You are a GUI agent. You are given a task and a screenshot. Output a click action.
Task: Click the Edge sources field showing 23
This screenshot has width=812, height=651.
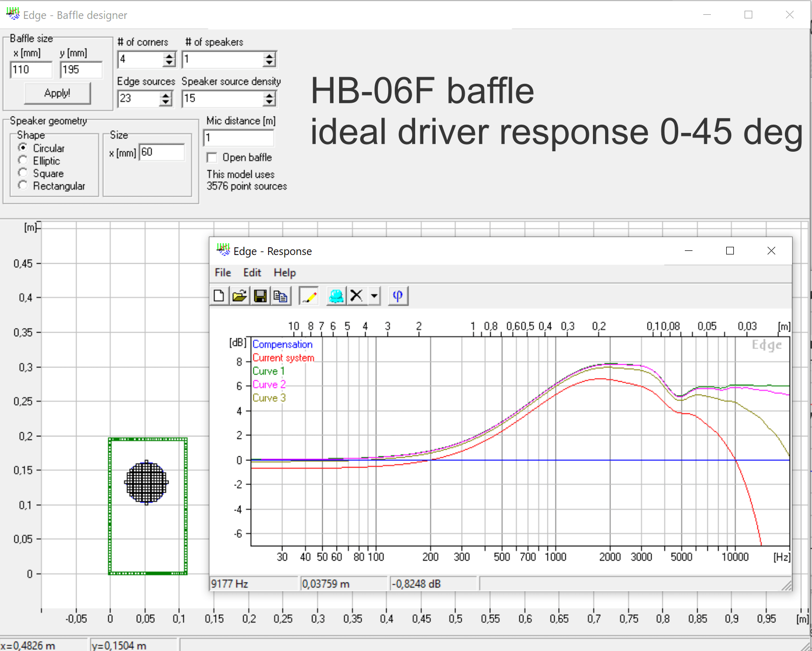138,98
